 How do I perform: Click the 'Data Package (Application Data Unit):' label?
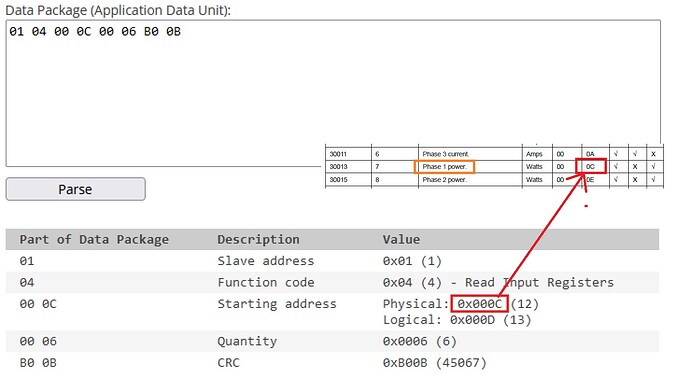(x=118, y=10)
